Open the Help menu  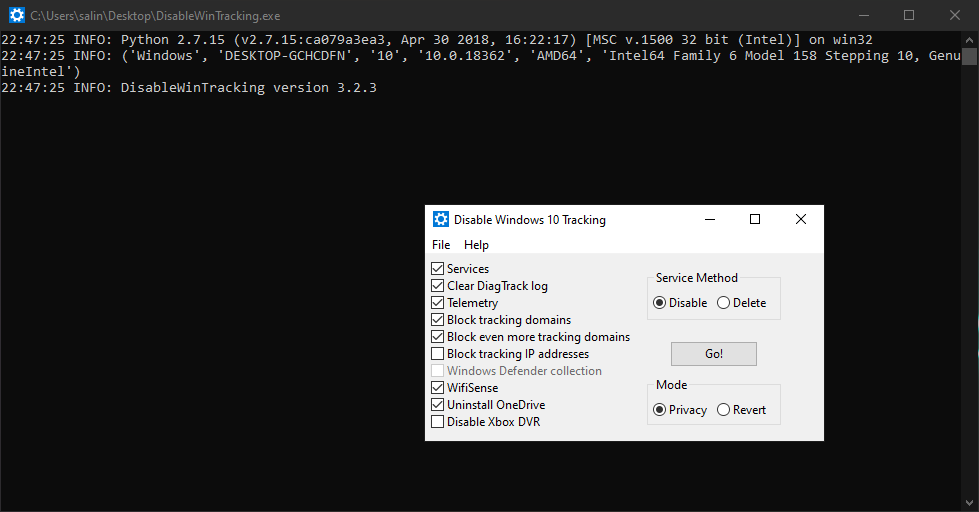(x=476, y=245)
